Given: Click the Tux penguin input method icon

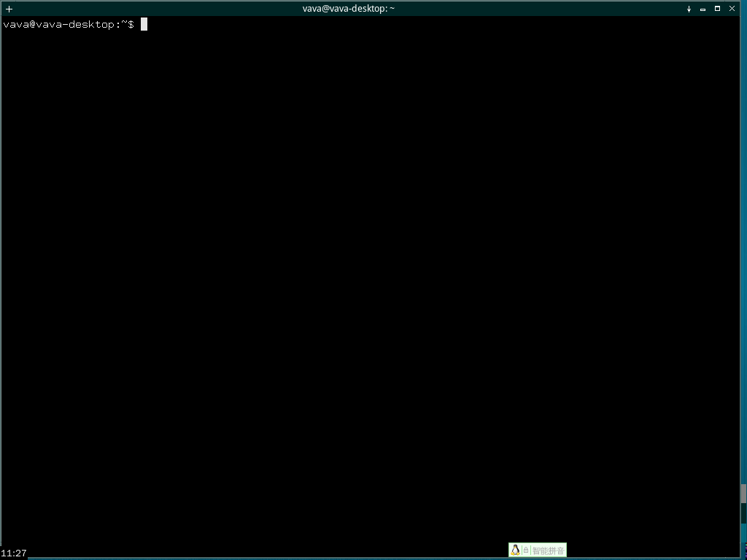Looking at the screenshot, I should (515, 550).
